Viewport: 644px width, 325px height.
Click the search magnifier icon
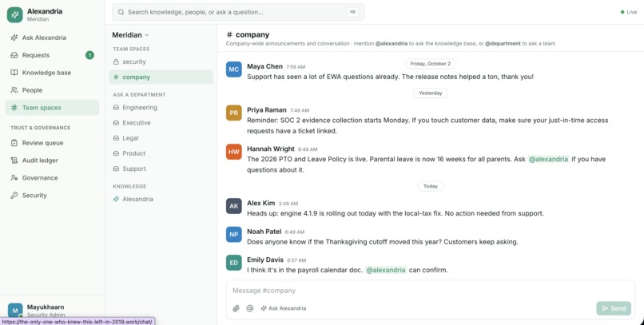pyautogui.click(x=121, y=12)
